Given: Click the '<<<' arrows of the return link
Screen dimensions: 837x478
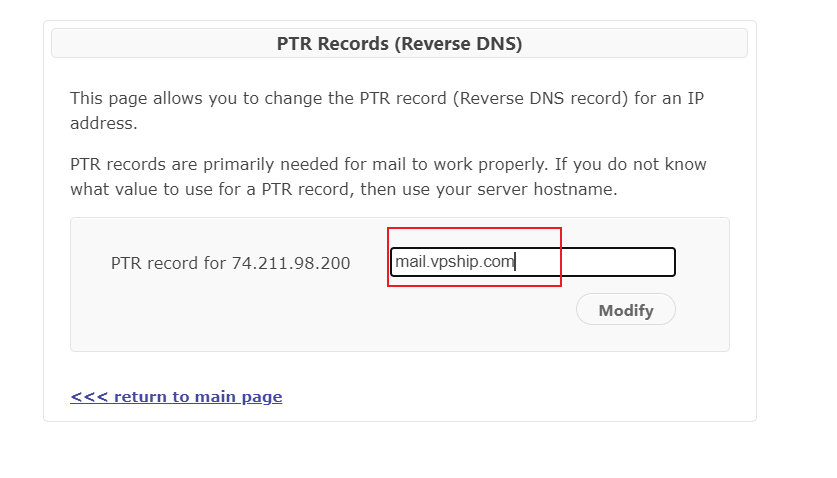Looking at the screenshot, I should 89,397.
